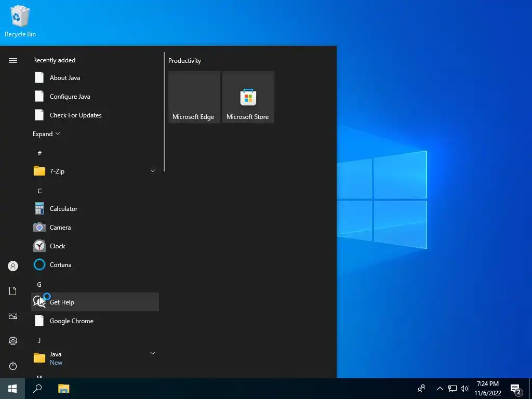Screen dimensions: 532x399
Task: Launch the Camera app
Action: click(x=95, y=228)
